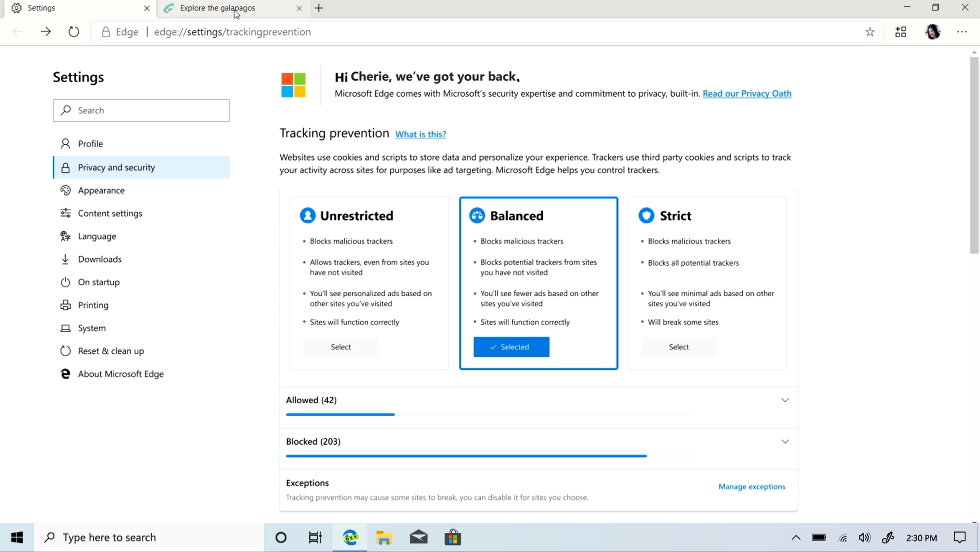The height and width of the screenshot is (552, 980).
Task: Expand the Allowed (42) section
Action: 785,400
